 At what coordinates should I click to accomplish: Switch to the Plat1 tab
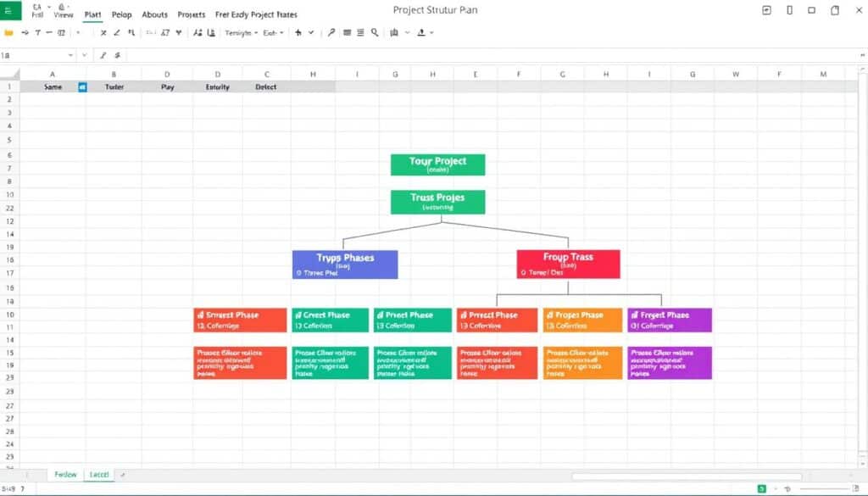[93, 15]
